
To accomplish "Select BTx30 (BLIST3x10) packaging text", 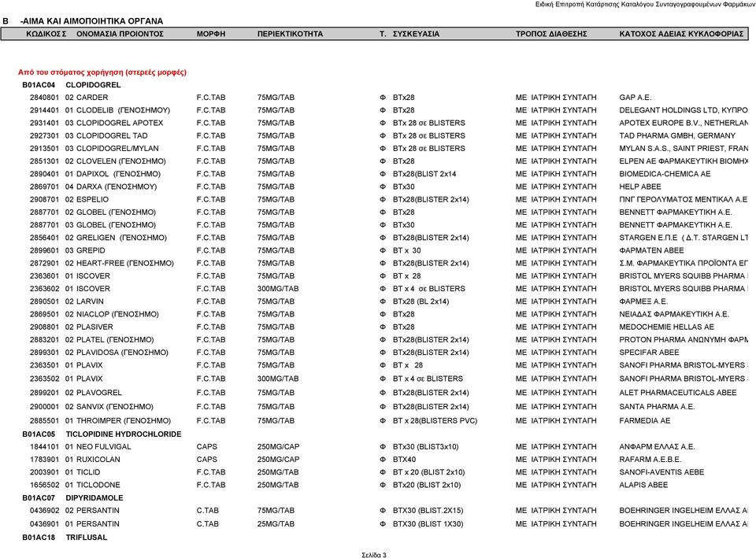I will (x=425, y=447).
